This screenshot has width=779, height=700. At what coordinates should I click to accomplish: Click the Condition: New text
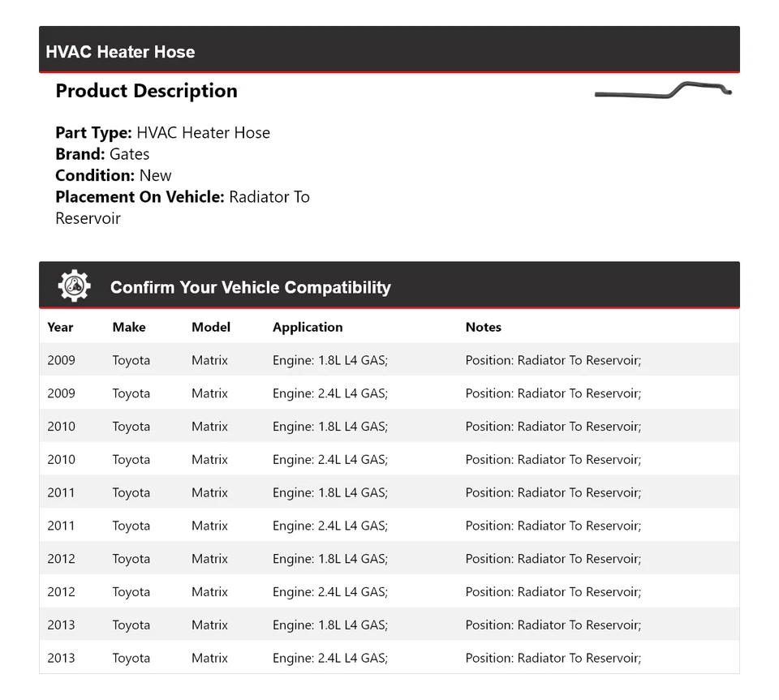click(x=114, y=175)
